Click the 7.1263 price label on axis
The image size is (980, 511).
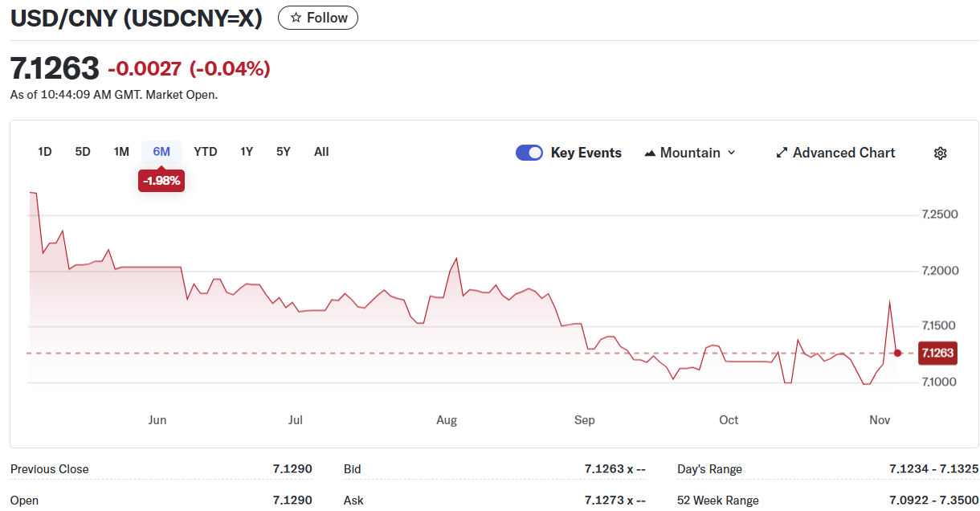click(937, 353)
